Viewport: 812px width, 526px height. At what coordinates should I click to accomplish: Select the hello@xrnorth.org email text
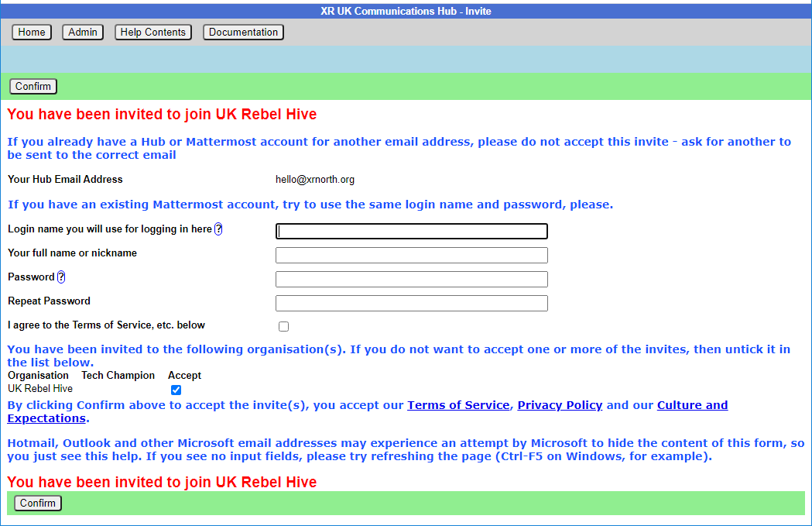point(315,179)
